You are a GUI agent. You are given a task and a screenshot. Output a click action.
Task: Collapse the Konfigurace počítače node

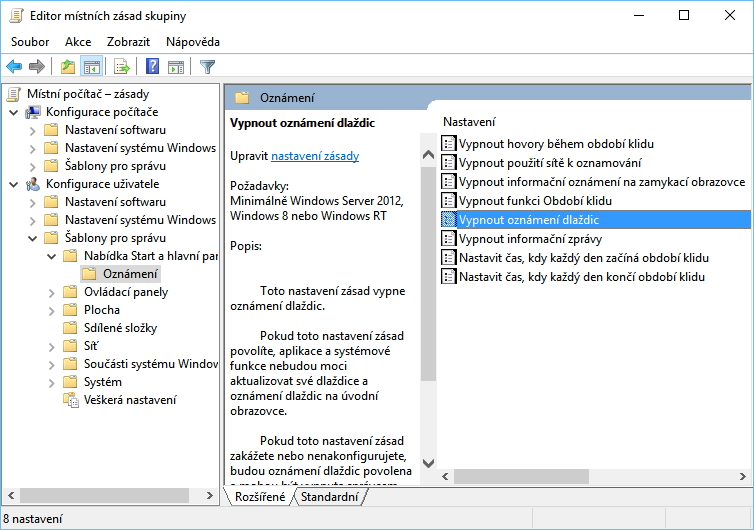pyautogui.click(x=13, y=112)
